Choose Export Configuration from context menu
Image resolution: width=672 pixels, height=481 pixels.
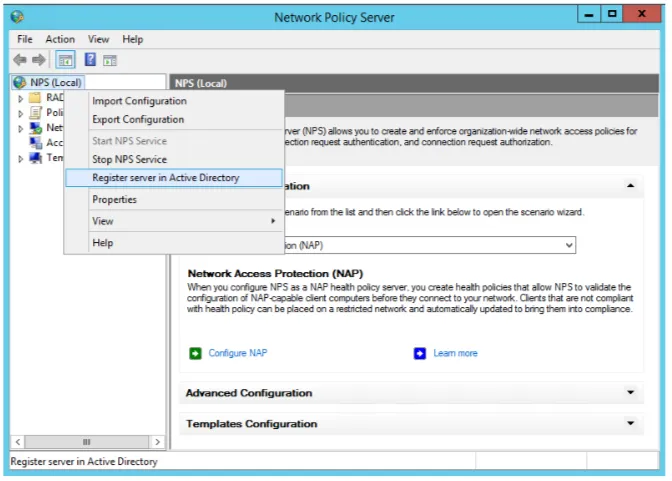tap(174, 119)
